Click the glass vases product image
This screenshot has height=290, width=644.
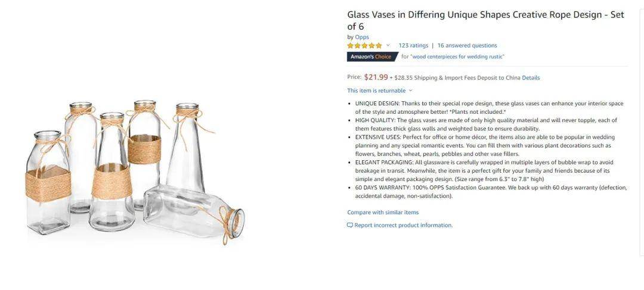pyautogui.click(x=135, y=172)
